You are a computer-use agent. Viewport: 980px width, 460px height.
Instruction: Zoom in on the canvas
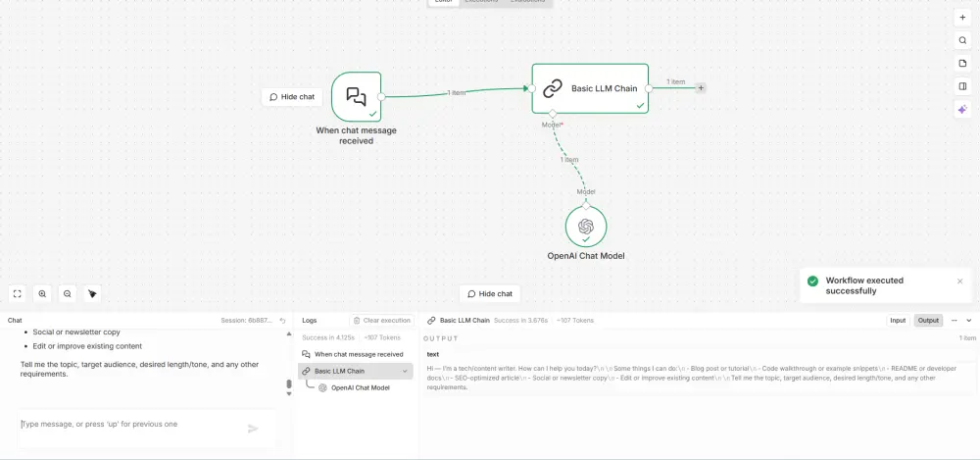(x=42, y=293)
